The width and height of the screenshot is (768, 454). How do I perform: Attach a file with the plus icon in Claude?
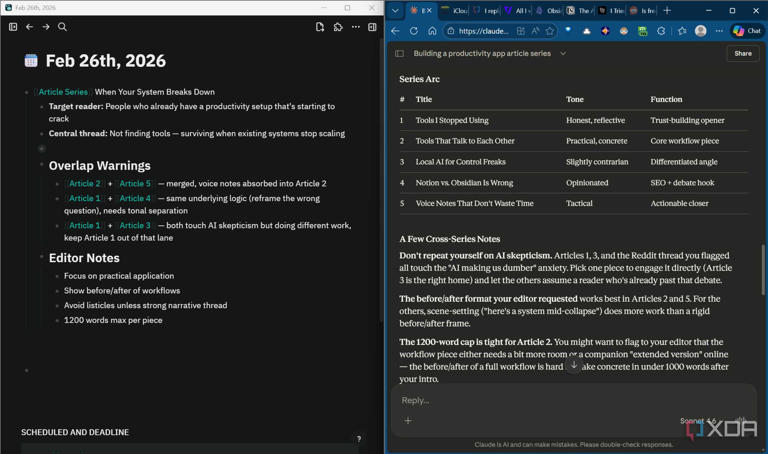[408, 420]
